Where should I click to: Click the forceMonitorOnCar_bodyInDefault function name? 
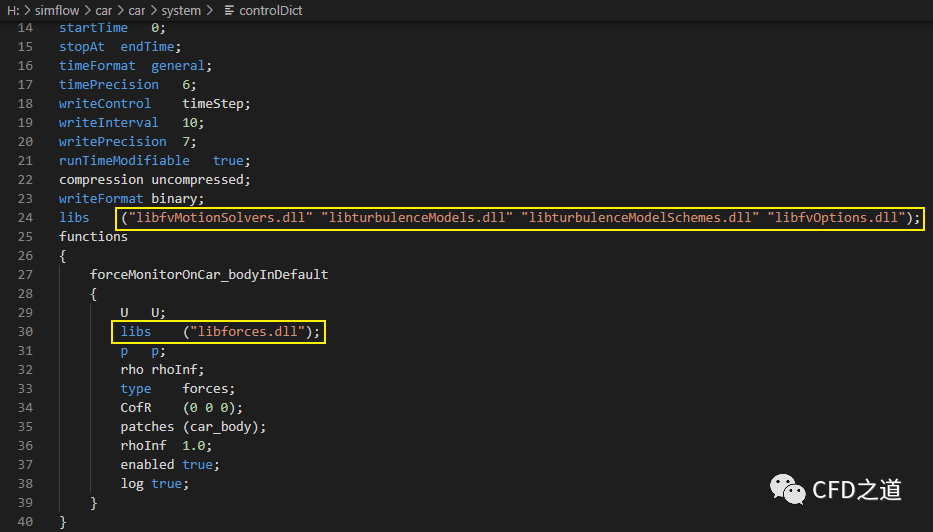pos(208,274)
